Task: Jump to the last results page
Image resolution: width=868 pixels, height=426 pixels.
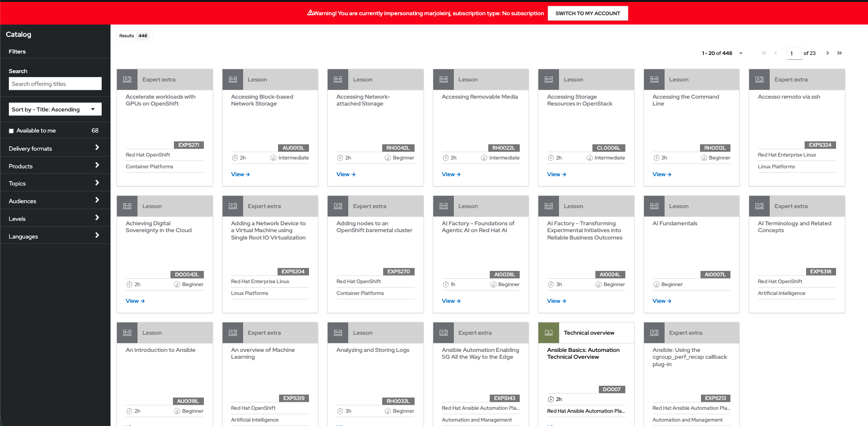Action: coord(840,53)
